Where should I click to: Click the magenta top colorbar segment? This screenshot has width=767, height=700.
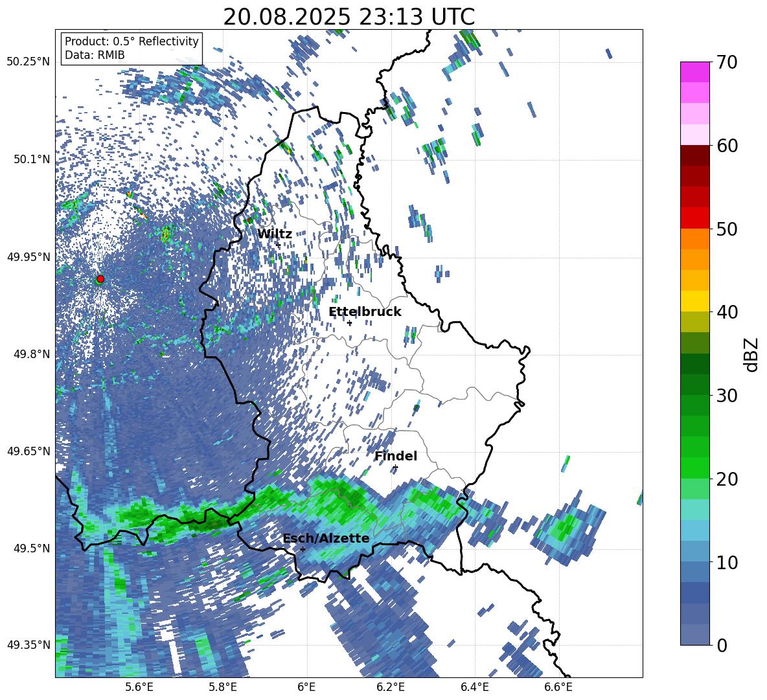[694, 72]
